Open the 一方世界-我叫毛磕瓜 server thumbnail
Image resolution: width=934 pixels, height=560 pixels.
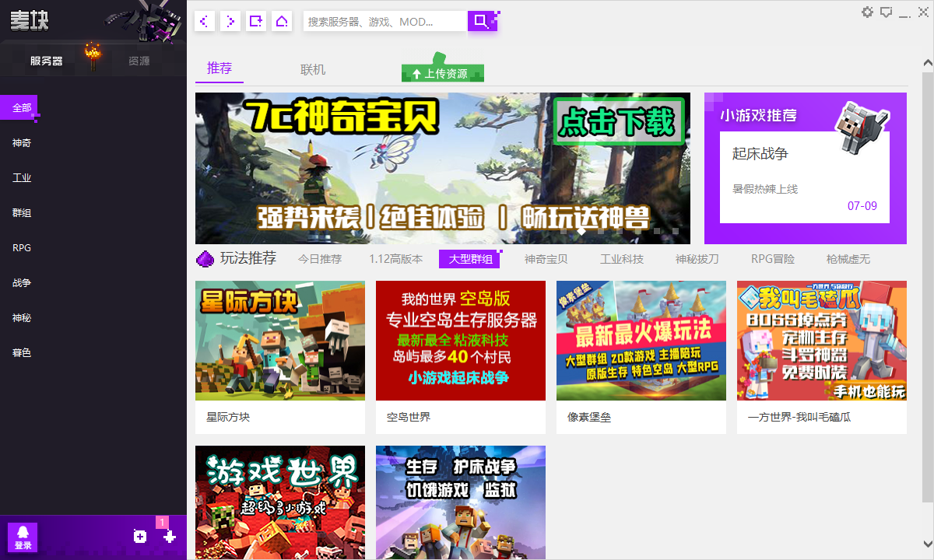click(822, 341)
